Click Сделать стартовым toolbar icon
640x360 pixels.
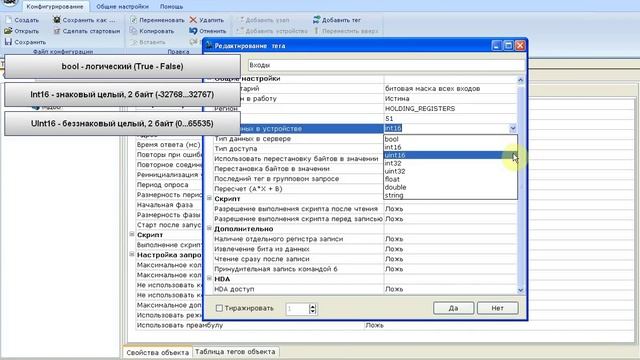pyautogui.click(x=57, y=31)
